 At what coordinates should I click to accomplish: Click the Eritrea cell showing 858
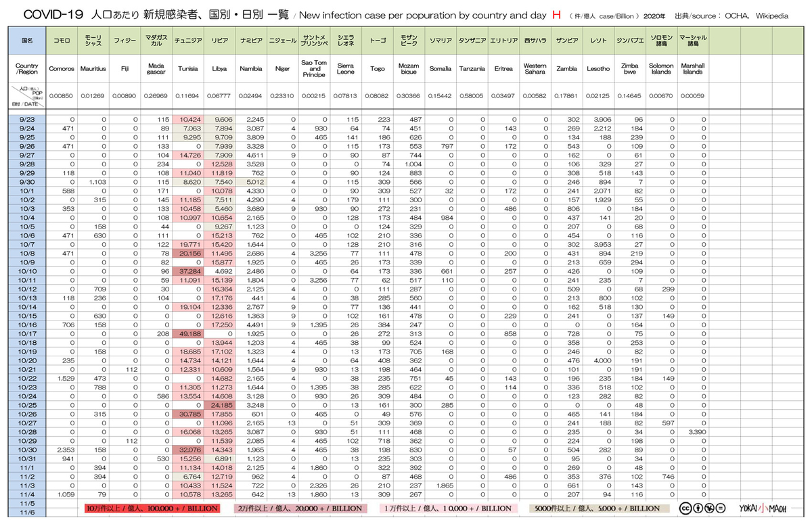pyautogui.click(x=505, y=333)
